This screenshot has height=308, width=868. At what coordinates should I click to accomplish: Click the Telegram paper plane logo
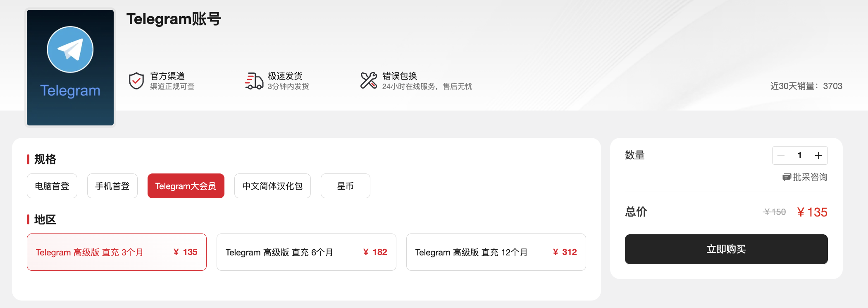point(70,50)
